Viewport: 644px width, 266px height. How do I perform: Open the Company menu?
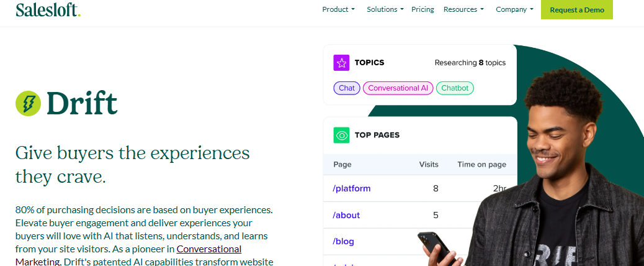point(514,9)
